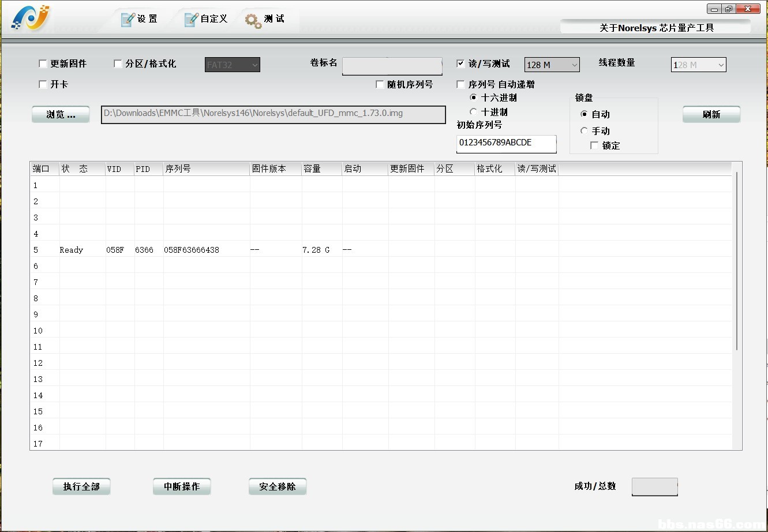Select the 十六进制 radio button
Screen dimensions: 768x532
474,98
